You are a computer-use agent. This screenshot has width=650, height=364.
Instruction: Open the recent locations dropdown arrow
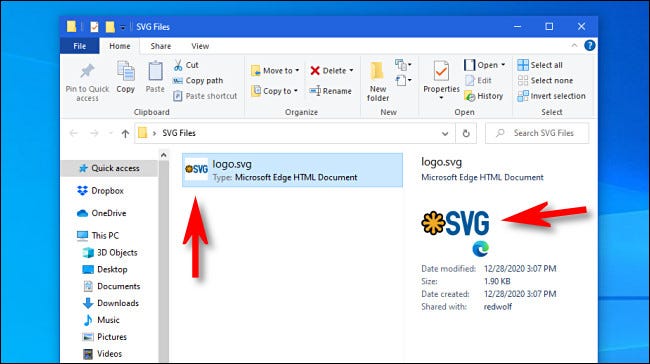click(x=110, y=133)
